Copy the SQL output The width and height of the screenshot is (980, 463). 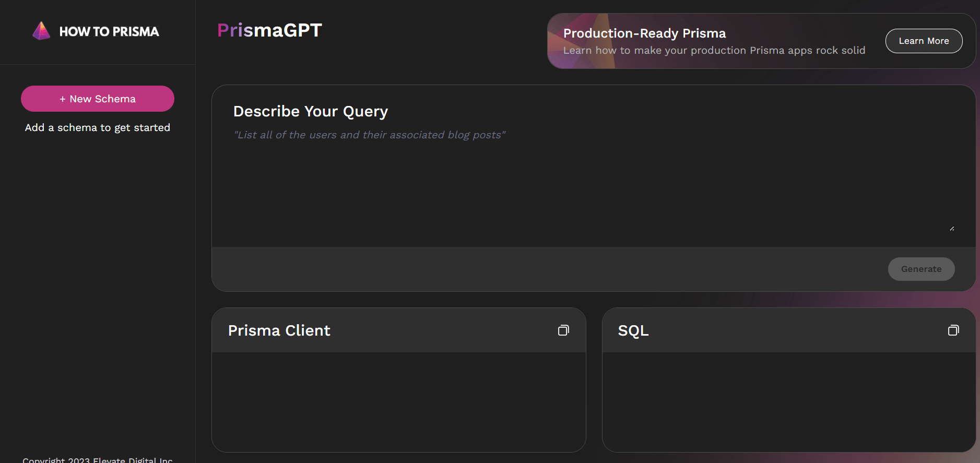tap(953, 330)
